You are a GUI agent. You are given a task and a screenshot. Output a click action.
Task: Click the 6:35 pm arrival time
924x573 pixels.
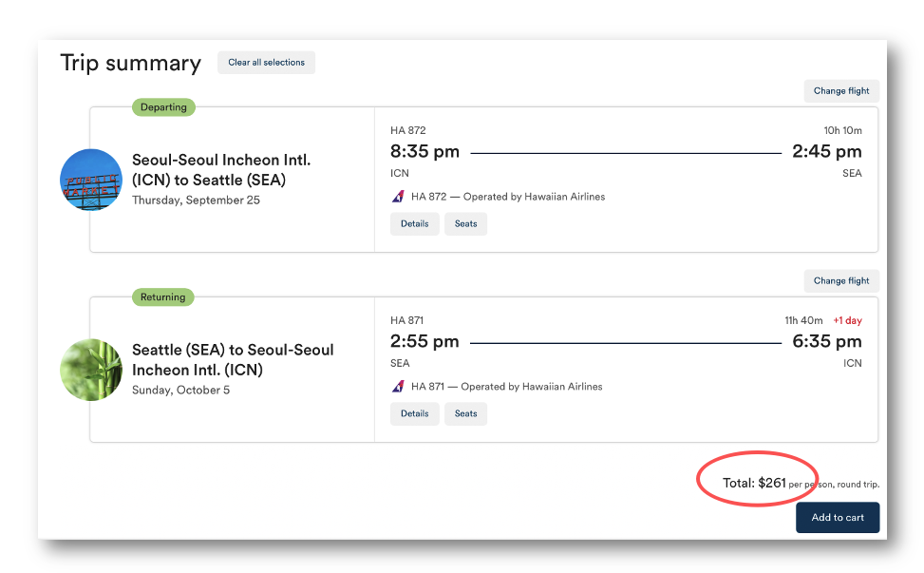coord(827,342)
